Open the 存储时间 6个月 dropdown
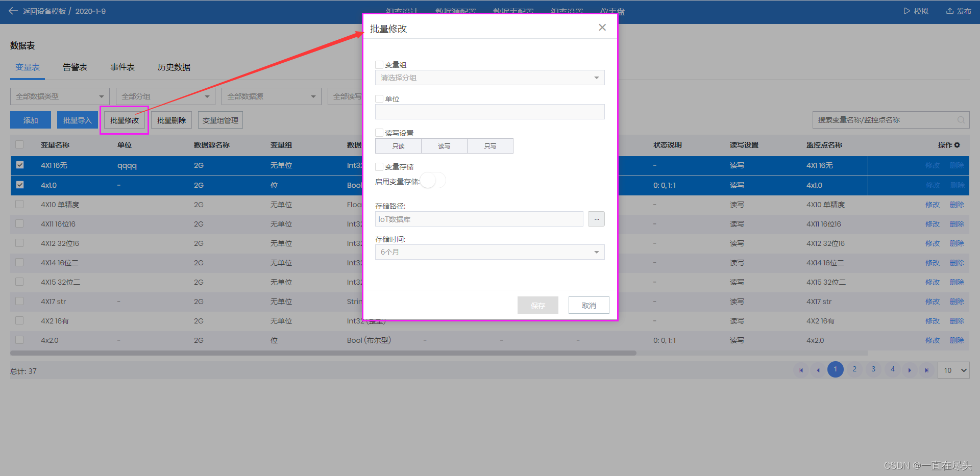980x476 pixels. click(490, 252)
